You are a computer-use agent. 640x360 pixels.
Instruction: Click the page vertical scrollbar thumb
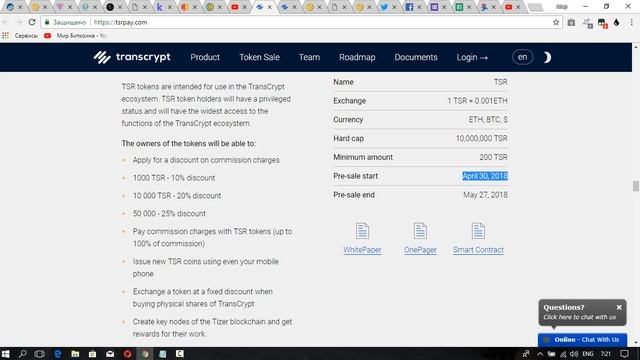click(x=636, y=186)
